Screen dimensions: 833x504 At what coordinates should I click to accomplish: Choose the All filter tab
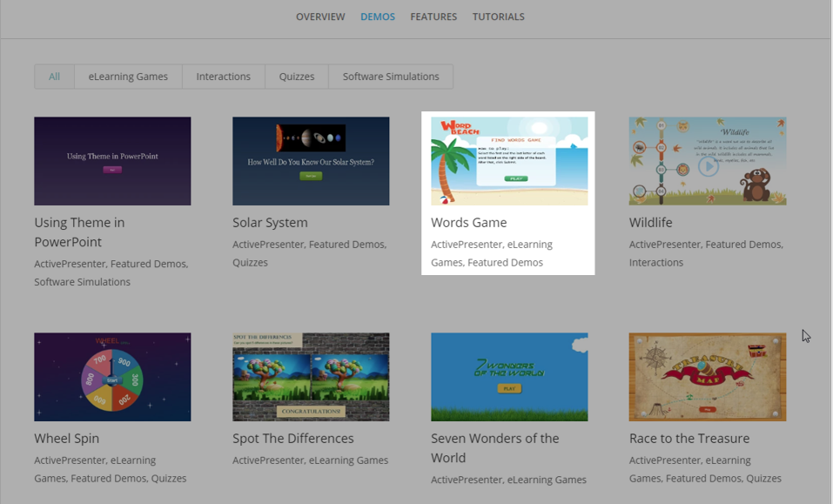pyautogui.click(x=54, y=77)
